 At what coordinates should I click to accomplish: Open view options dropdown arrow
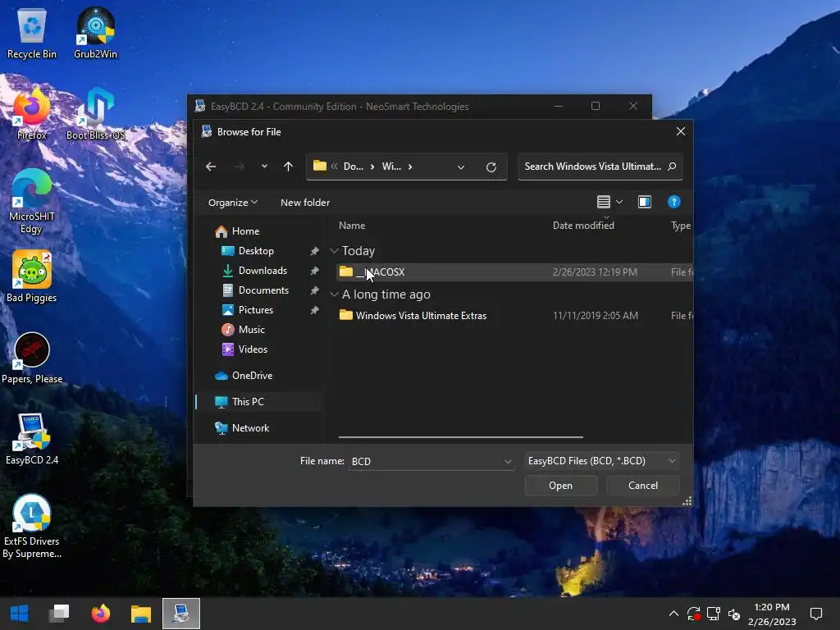click(x=619, y=202)
